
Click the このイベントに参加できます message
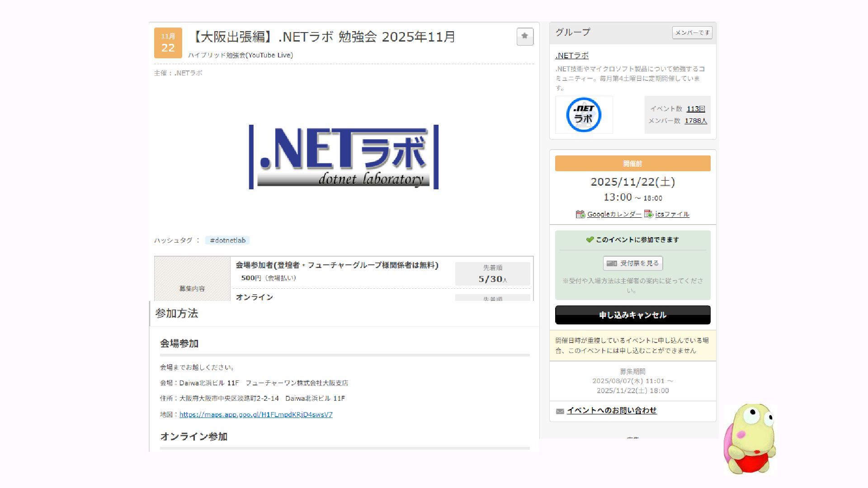[637, 240]
